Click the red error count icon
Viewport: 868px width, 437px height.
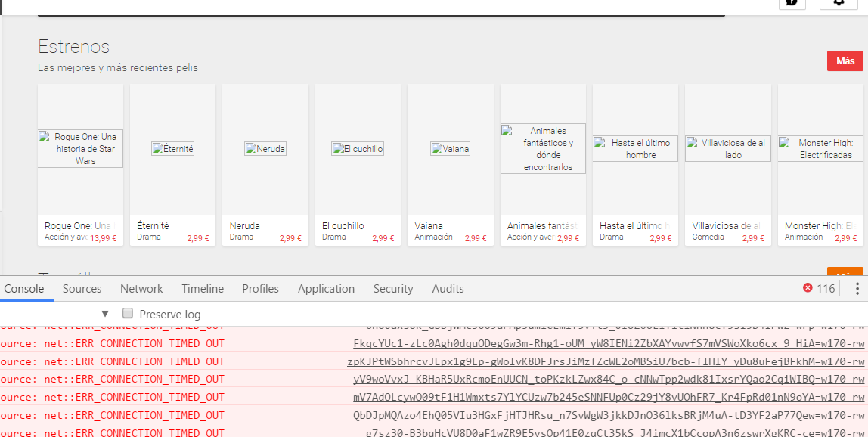point(808,288)
